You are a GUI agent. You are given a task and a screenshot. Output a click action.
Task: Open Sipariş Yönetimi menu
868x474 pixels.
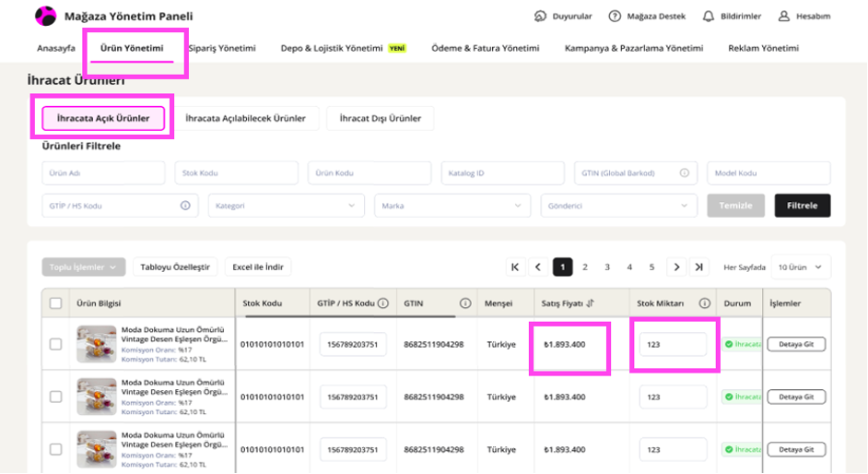[x=222, y=48]
